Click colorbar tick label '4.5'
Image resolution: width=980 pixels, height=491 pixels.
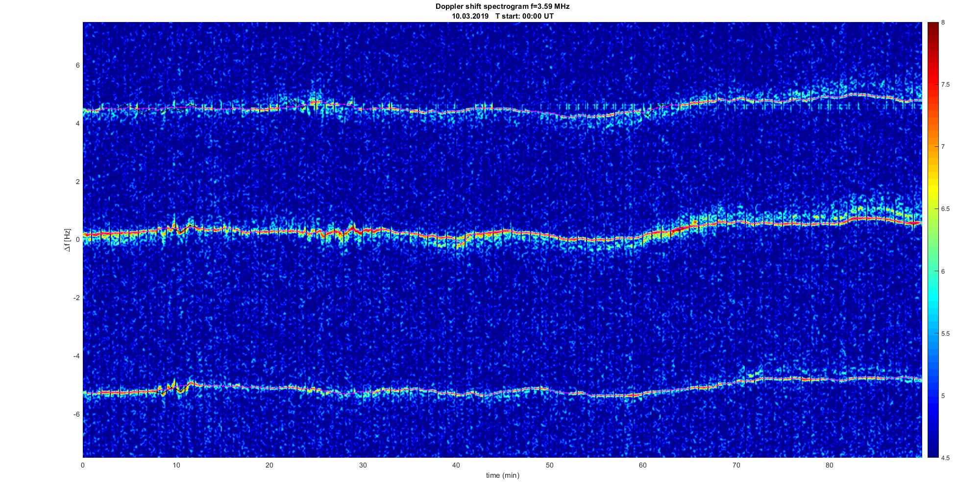tap(945, 458)
